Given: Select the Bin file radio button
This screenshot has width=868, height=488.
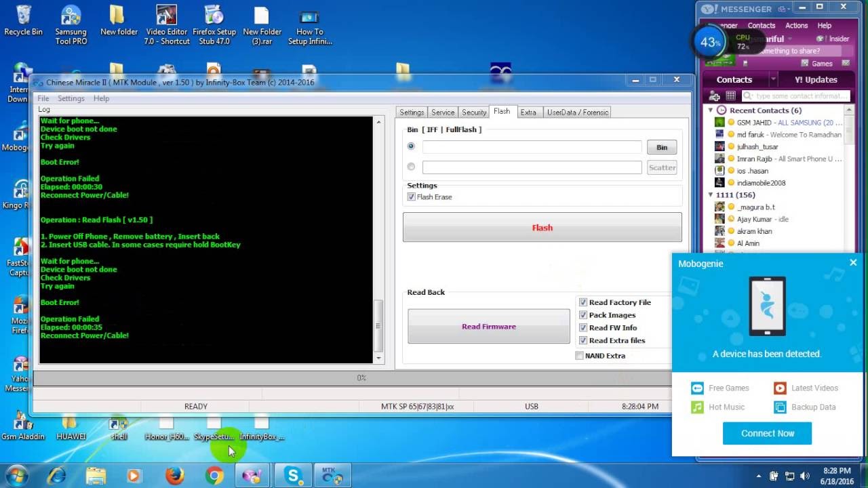Looking at the screenshot, I should pyautogui.click(x=411, y=146).
